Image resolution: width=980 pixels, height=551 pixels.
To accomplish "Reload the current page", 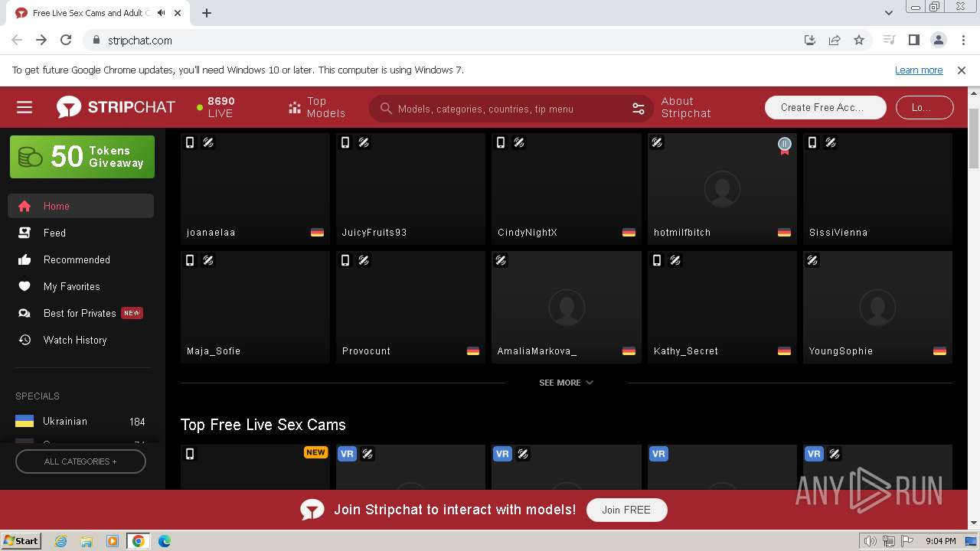I will pyautogui.click(x=66, y=40).
